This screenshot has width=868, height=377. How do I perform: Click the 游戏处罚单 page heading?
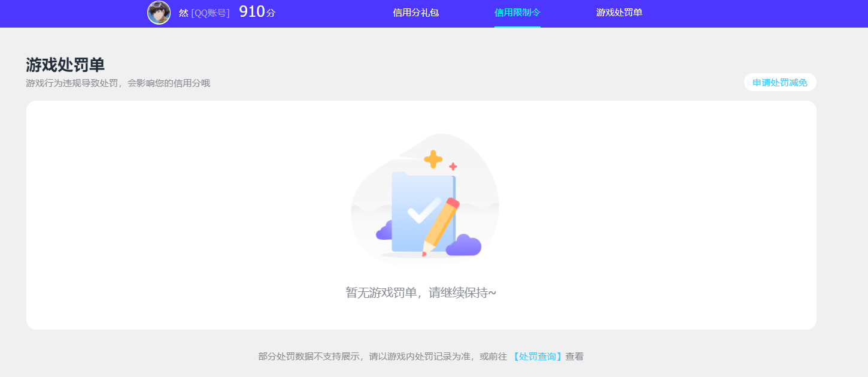[65, 65]
